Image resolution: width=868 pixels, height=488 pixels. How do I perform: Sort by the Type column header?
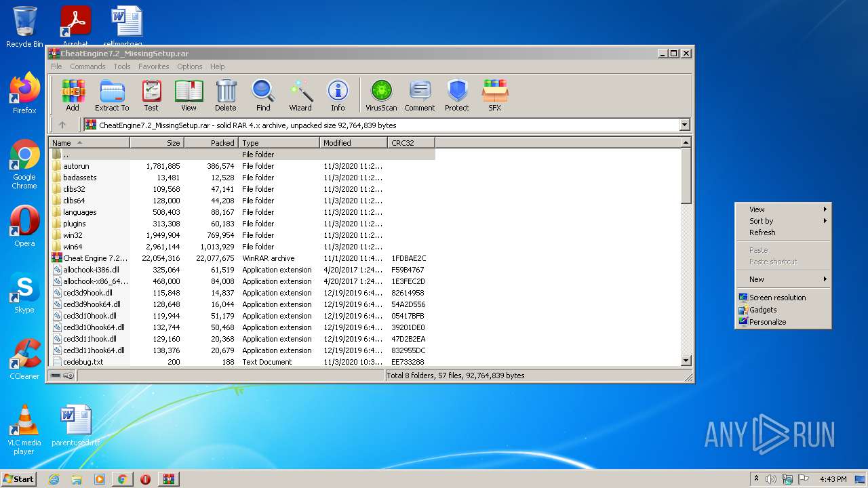pos(279,143)
